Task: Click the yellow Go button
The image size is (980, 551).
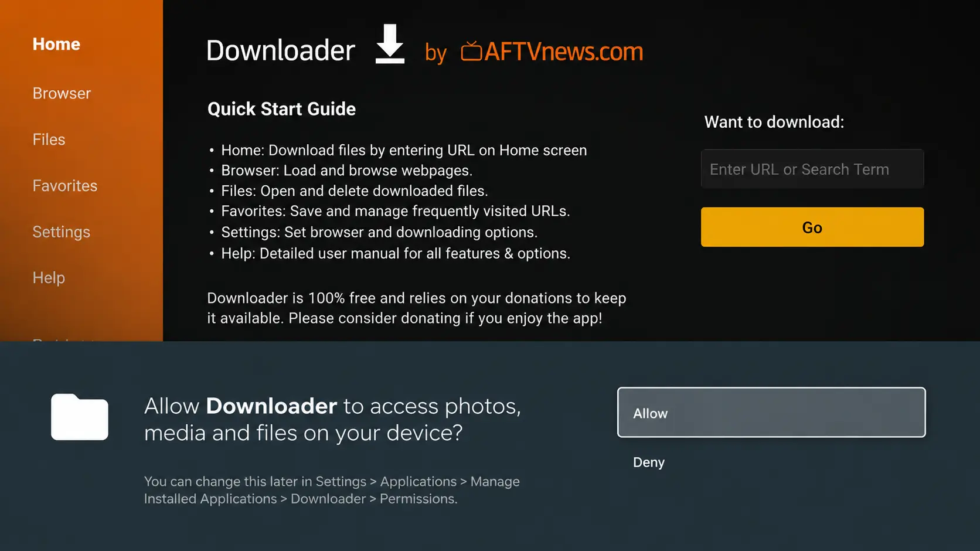Action: pyautogui.click(x=812, y=227)
